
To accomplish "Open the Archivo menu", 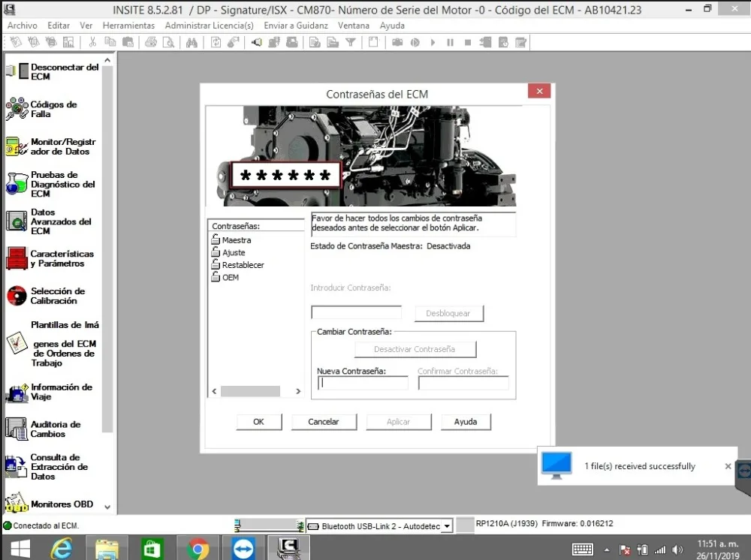I will pyautogui.click(x=22, y=26).
